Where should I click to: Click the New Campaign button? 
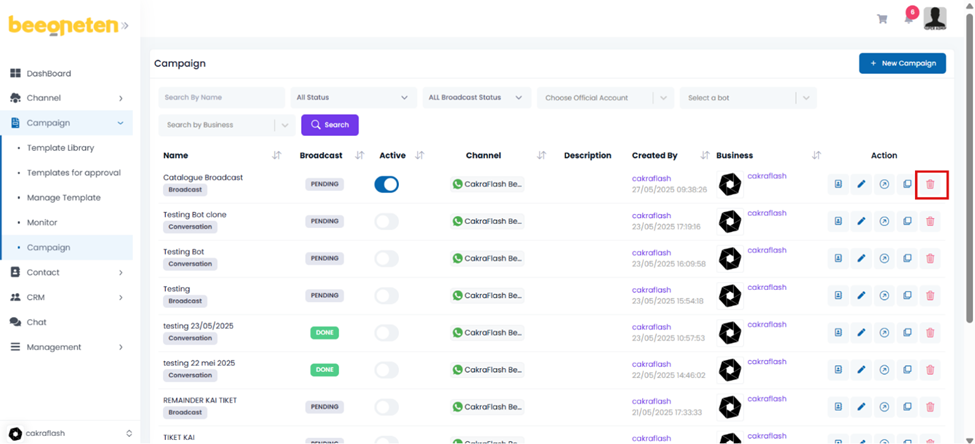pyautogui.click(x=902, y=63)
